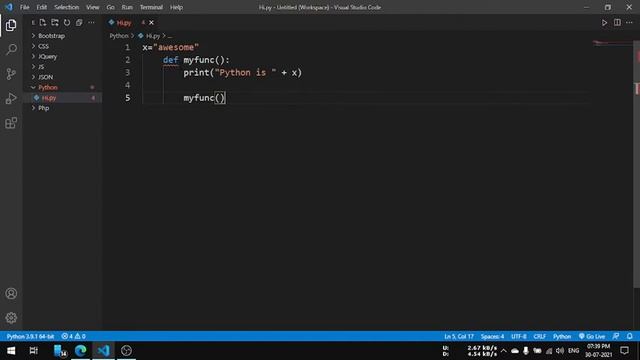Click Hi.py in the breadcrumb path

153,36
